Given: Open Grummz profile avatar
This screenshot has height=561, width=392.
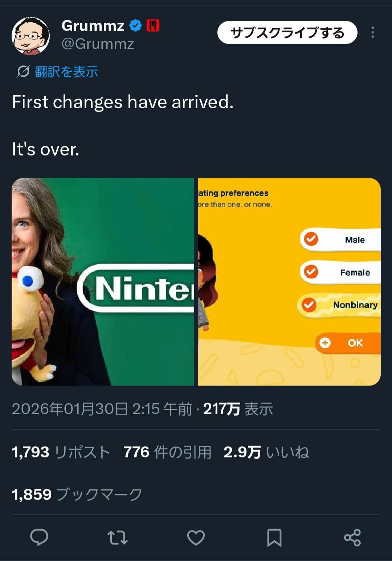Looking at the screenshot, I should click(x=30, y=36).
